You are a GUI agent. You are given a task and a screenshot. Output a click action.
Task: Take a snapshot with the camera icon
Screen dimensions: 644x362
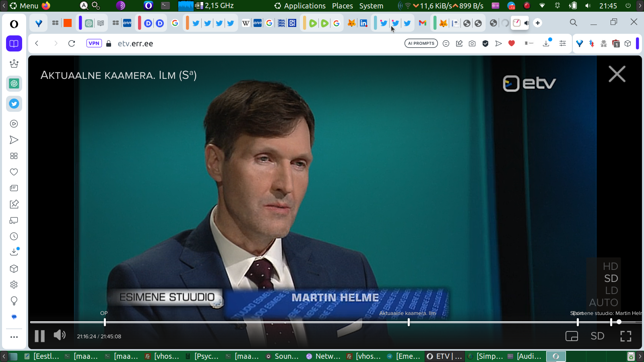click(472, 43)
